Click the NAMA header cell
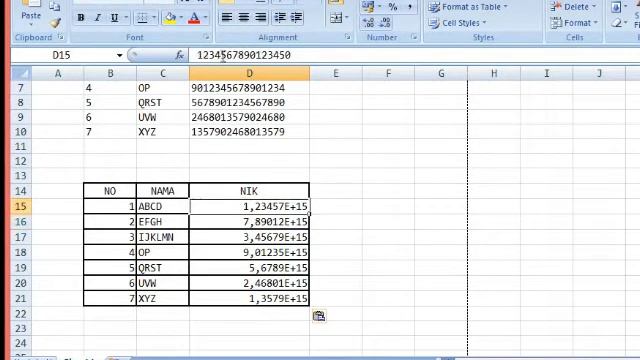The height and width of the screenshot is (360, 640). pos(162,191)
